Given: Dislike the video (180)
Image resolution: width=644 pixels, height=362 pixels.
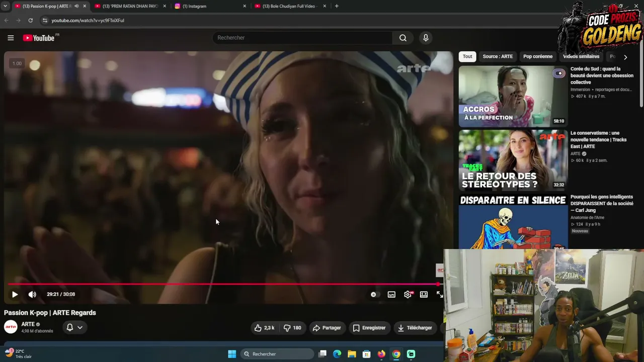Looking at the screenshot, I should pos(292,328).
